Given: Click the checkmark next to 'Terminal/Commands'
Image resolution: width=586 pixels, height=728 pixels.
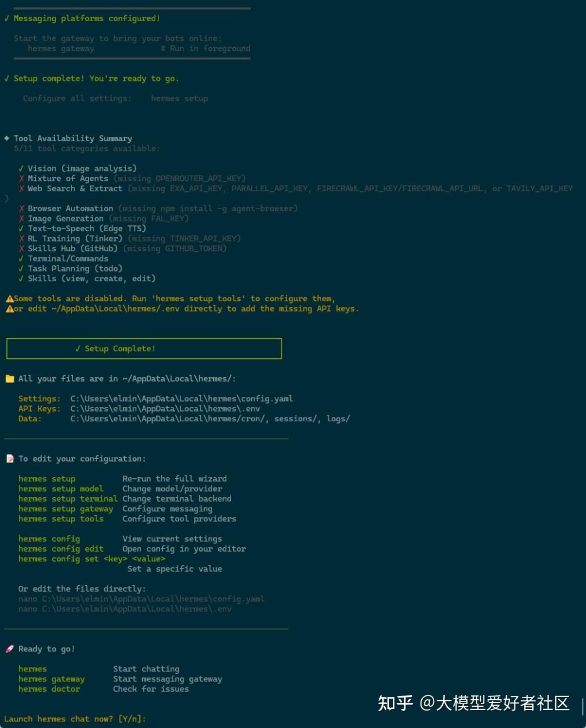Looking at the screenshot, I should point(21,259).
